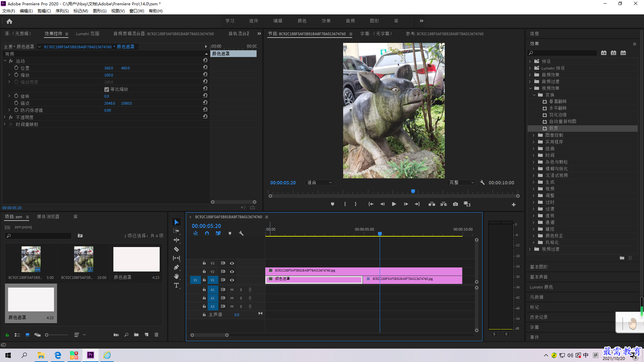Open the 文件(F) menu
This screenshot has width=644, height=362.
(x=9, y=11)
